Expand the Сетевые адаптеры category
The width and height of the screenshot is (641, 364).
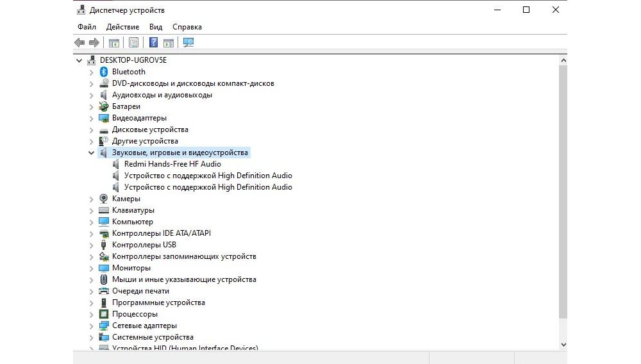91,326
